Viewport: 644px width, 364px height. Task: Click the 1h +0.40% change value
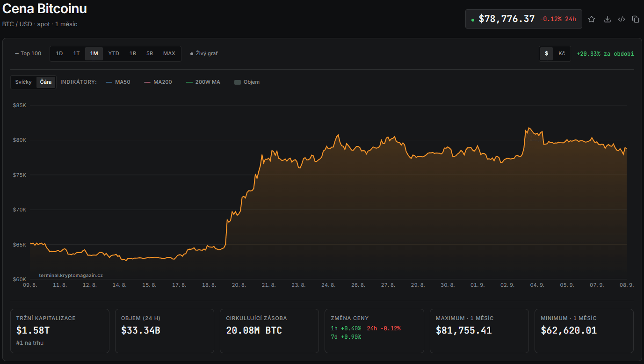[x=346, y=328]
